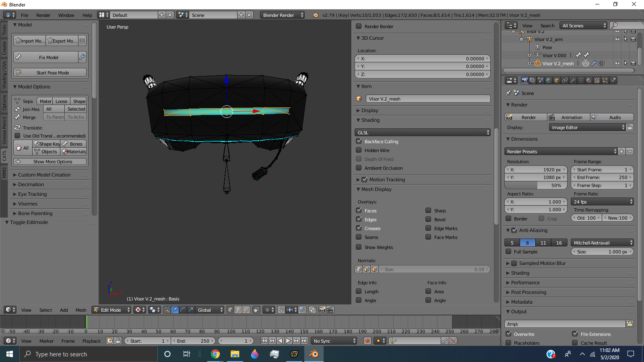
Task: Click the timeline record auto-keyframe button
Action: click(367, 341)
